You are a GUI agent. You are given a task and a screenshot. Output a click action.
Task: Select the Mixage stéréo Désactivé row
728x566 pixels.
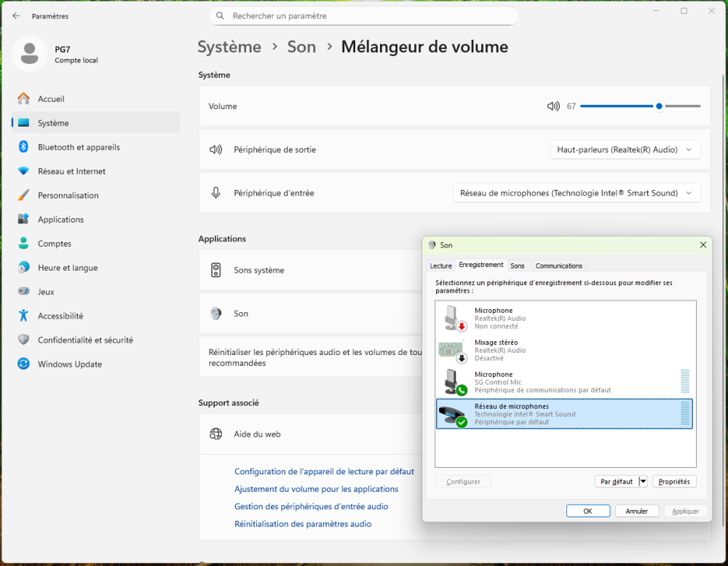pos(565,350)
